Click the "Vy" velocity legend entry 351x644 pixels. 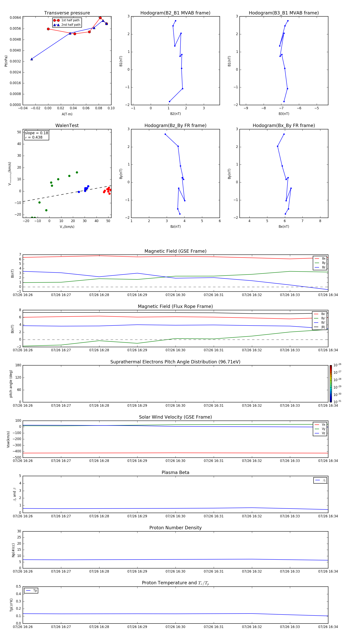(320, 429)
